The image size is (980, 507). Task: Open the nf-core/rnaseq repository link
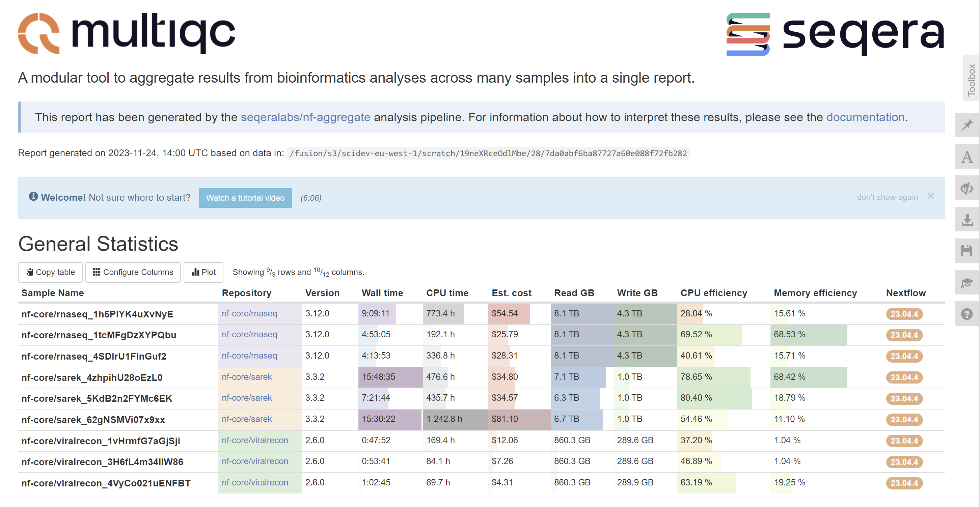(x=250, y=314)
